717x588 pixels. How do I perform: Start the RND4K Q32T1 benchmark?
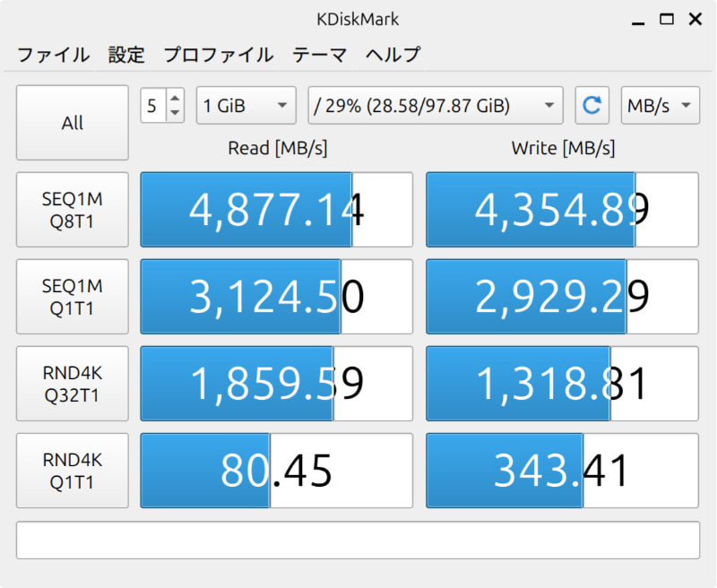[73, 384]
